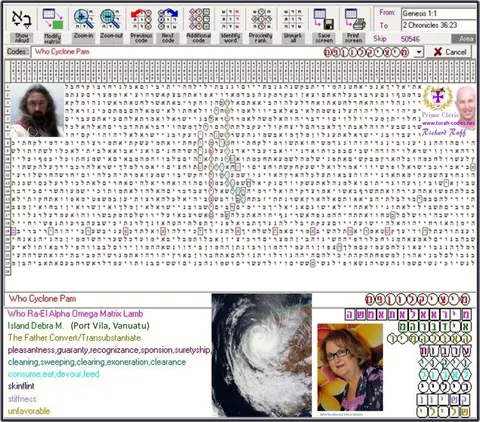Select the 'cleaning,sweeping,clearing' row
Image resolution: width=480 pixels, height=422 pixels.
[97, 362]
